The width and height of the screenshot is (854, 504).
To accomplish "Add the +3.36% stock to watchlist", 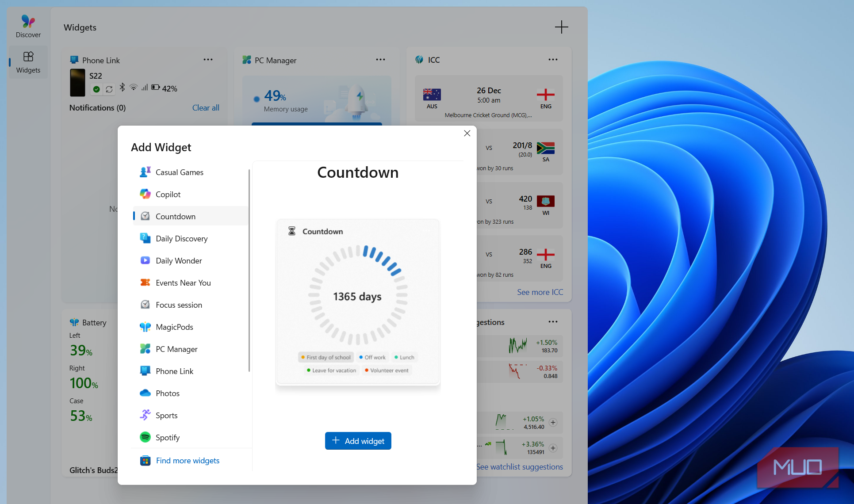I will [553, 448].
